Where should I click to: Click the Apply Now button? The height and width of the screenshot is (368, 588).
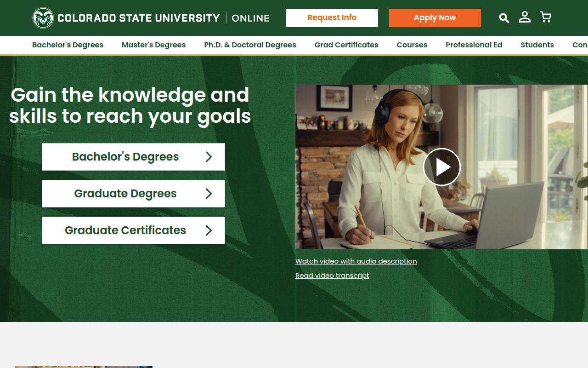pyautogui.click(x=435, y=18)
